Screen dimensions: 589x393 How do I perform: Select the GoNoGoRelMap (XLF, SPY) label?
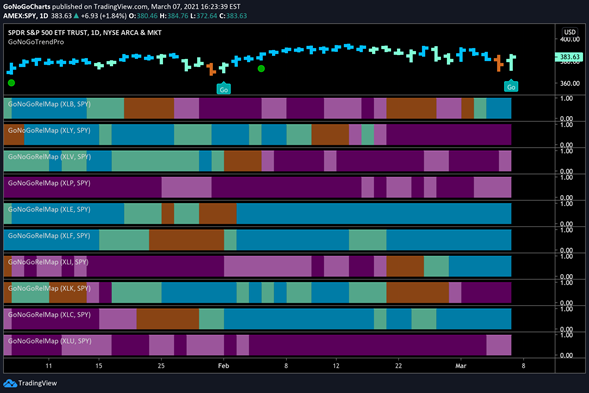coord(49,236)
